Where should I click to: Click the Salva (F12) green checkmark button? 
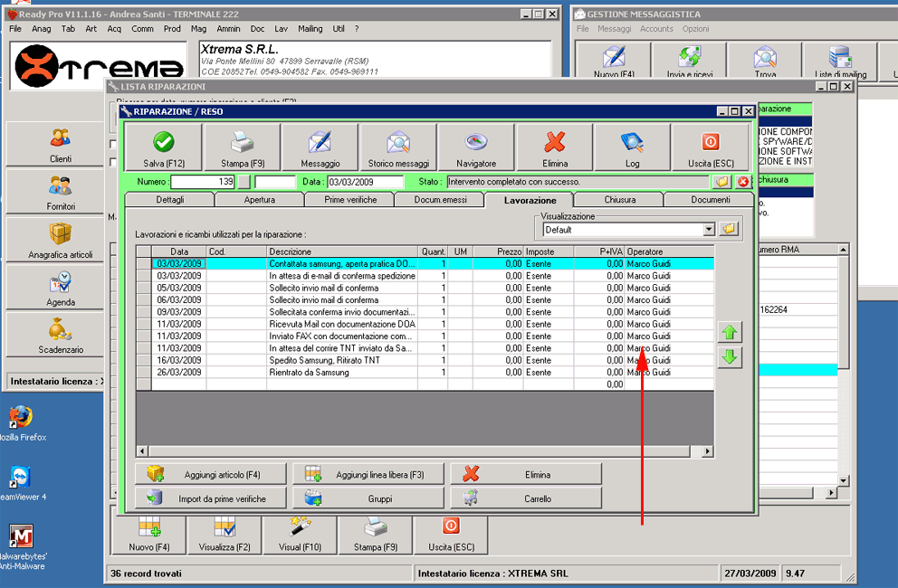(163, 147)
